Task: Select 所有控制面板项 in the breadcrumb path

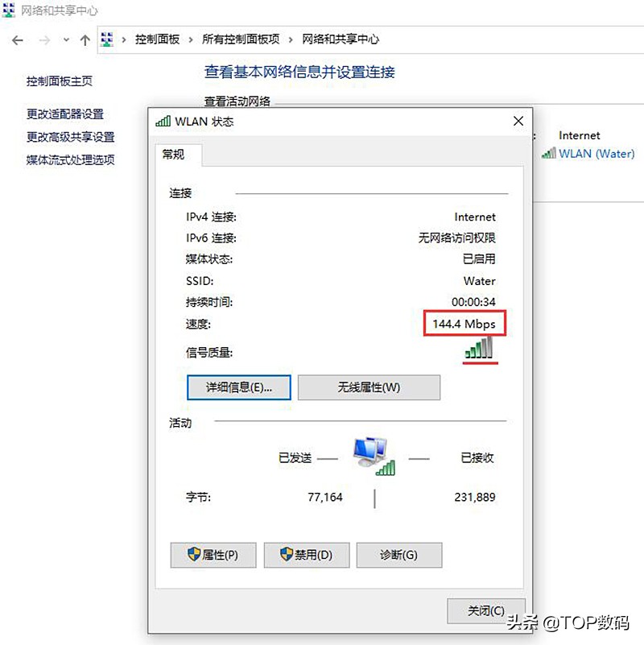Action: [246, 39]
